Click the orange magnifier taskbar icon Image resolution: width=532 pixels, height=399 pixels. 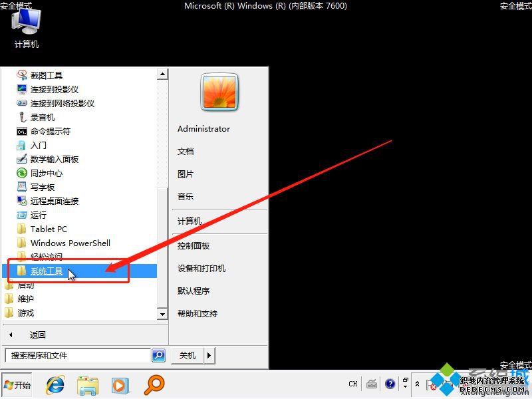click(x=155, y=384)
